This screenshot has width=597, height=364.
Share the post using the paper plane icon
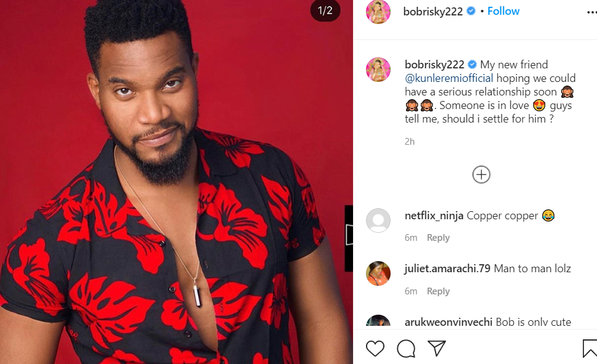click(x=437, y=348)
